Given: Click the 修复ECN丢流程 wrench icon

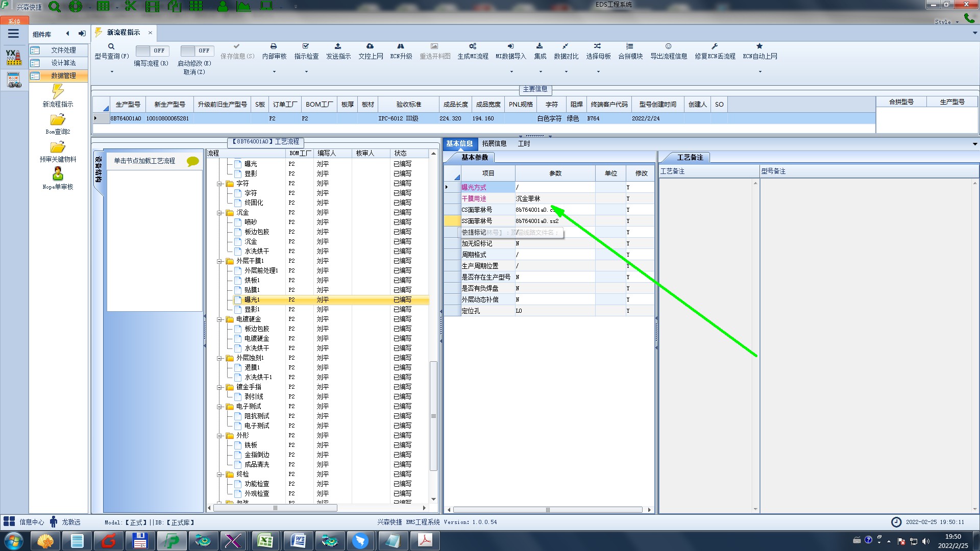Looking at the screenshot, I should pyautogui.click(x=715, y=46).
